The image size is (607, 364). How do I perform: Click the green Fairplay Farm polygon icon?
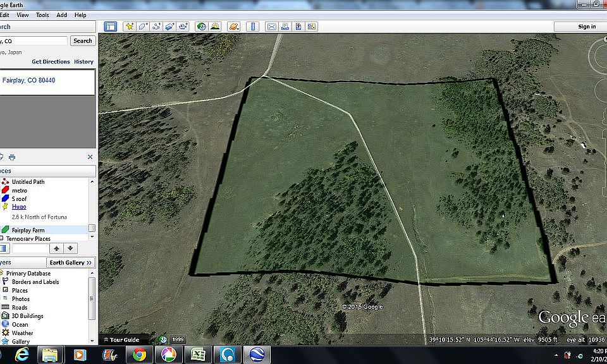pos(5,230)
